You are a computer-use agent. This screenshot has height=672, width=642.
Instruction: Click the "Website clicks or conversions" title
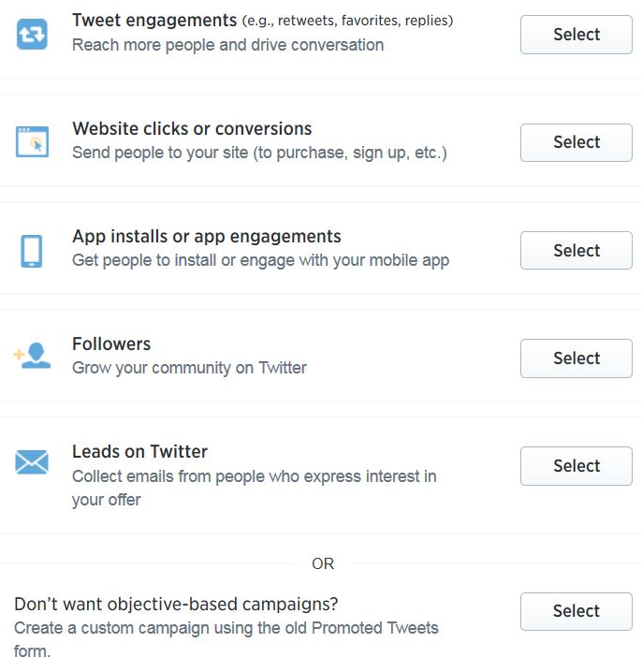(192, 129)
